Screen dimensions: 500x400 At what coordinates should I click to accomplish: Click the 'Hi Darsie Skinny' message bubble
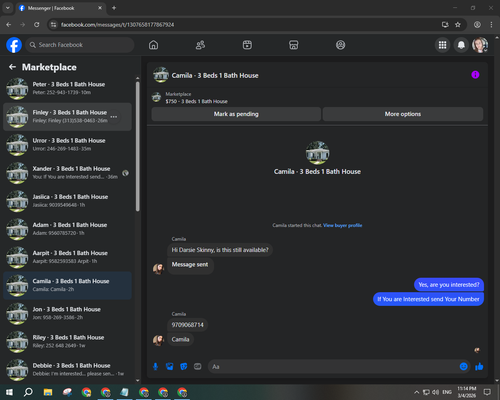pos(220,250)
